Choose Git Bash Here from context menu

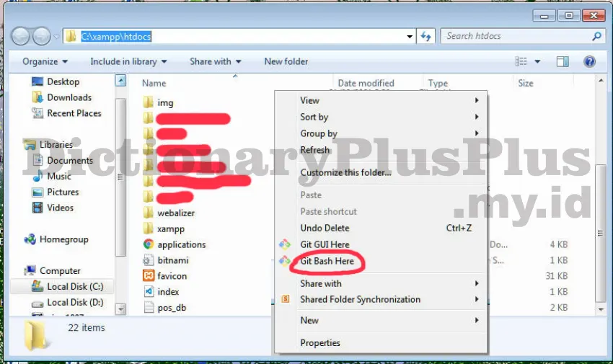(381, 261)
